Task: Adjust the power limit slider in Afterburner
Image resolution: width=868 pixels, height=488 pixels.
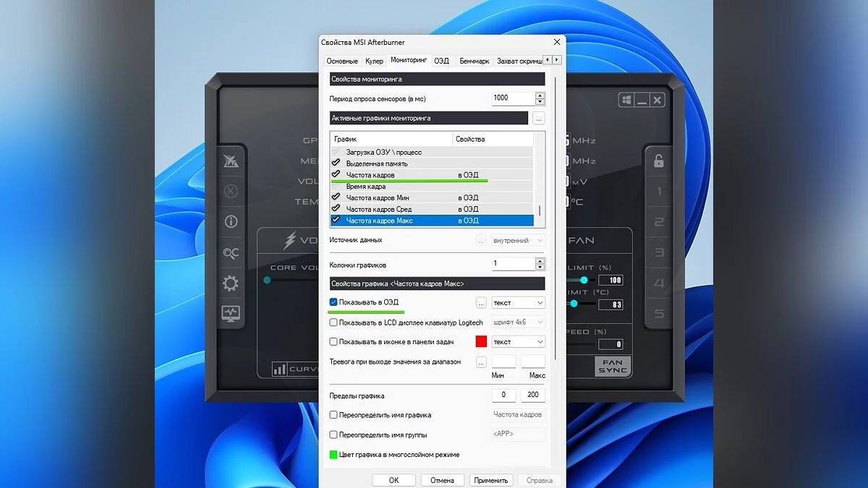Action: [x=584, y=280]
